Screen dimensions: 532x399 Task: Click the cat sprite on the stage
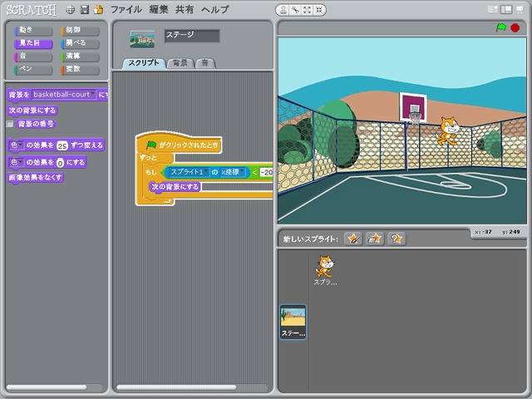click(x=448, y=131)
